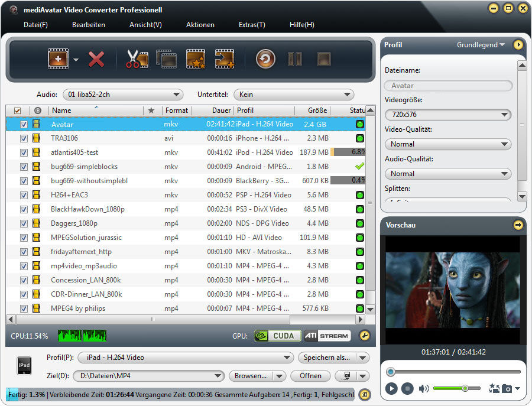Click the Speichern als... button
Viewport: 532px width, 406px height.
(x=327, y=358)
